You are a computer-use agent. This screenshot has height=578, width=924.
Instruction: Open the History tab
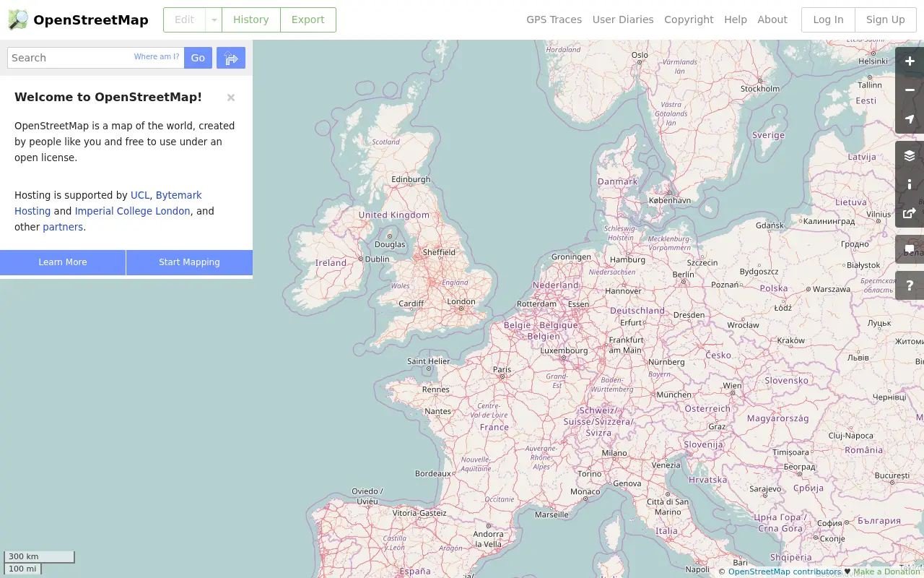(250, 20)
